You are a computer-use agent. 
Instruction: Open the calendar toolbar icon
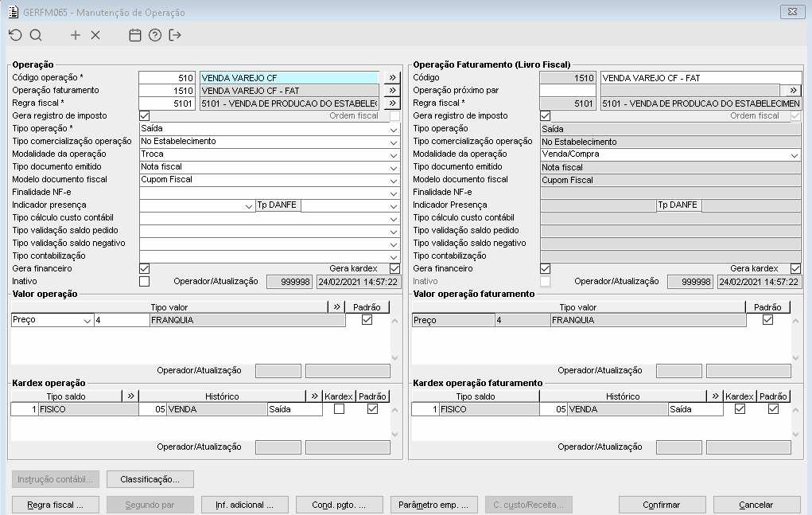coord(135,35)
